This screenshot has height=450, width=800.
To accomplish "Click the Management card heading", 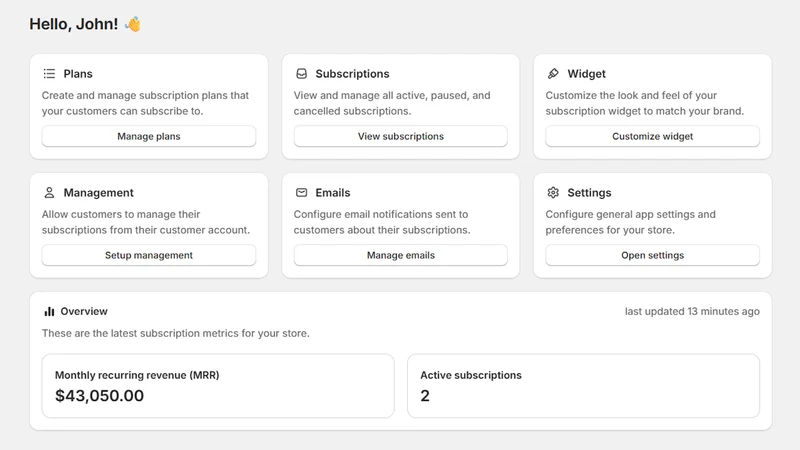I will click(98, 193).
